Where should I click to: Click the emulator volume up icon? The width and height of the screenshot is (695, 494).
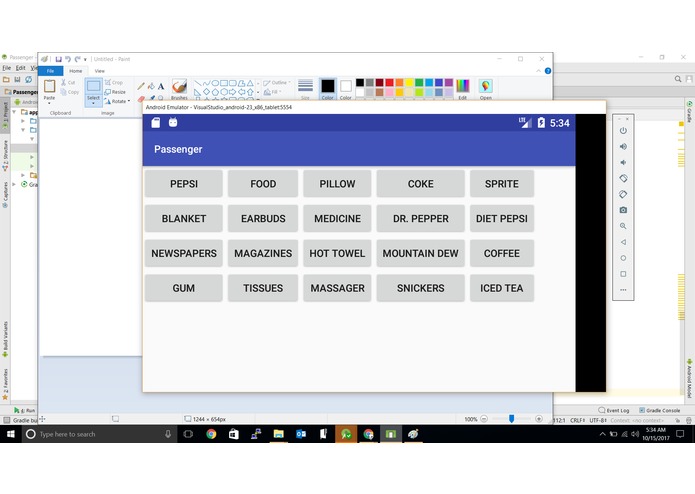623,147
